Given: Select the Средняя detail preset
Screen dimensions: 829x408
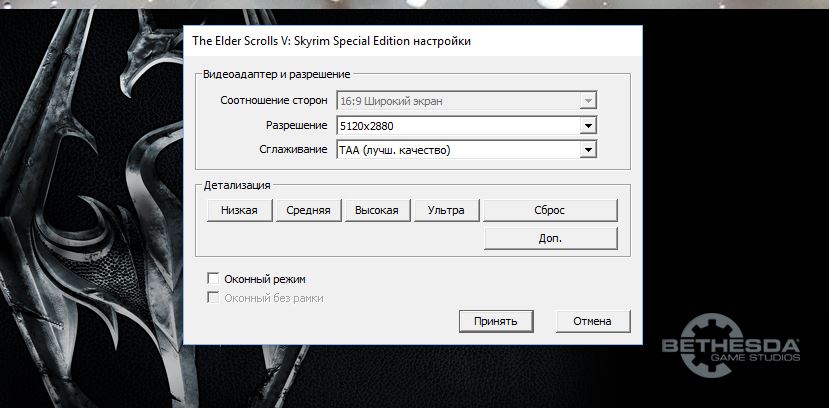Looking at the screenshot, I should (x=309, y=210).
